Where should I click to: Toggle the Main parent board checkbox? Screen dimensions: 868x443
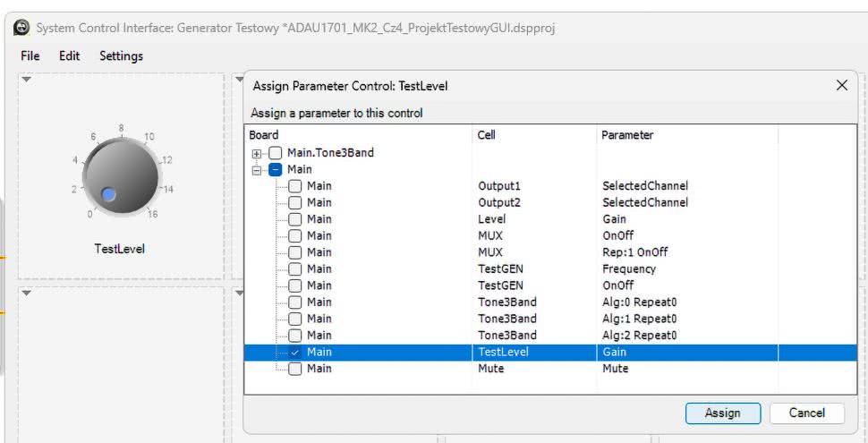coord(276,169)
